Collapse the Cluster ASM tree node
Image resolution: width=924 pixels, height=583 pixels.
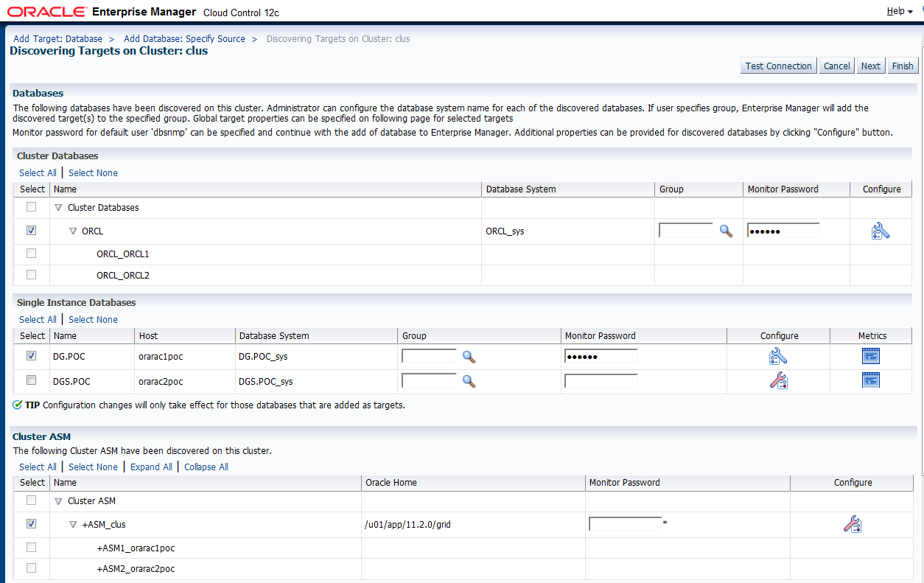point(57,500)
